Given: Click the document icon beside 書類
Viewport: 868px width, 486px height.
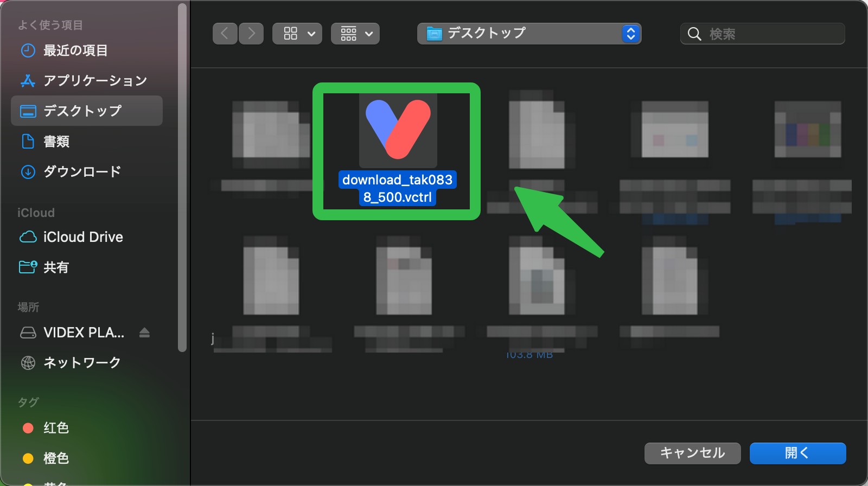Looking at the screenshot, I should [28, 142].
